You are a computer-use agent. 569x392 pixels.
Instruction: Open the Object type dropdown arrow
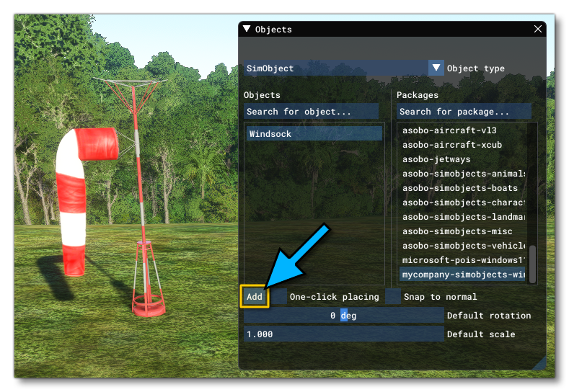coord(436,68)
